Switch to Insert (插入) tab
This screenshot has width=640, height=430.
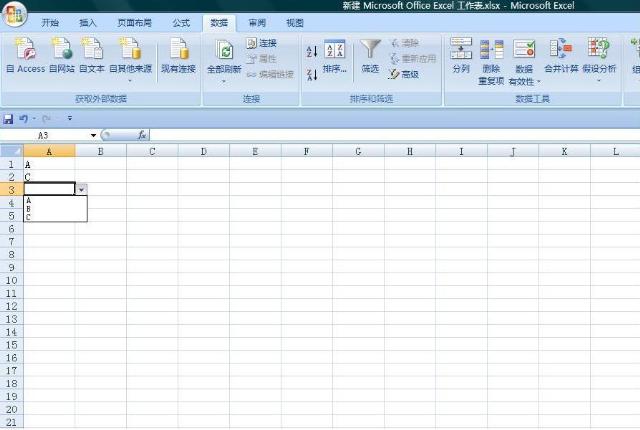[87, 23]
